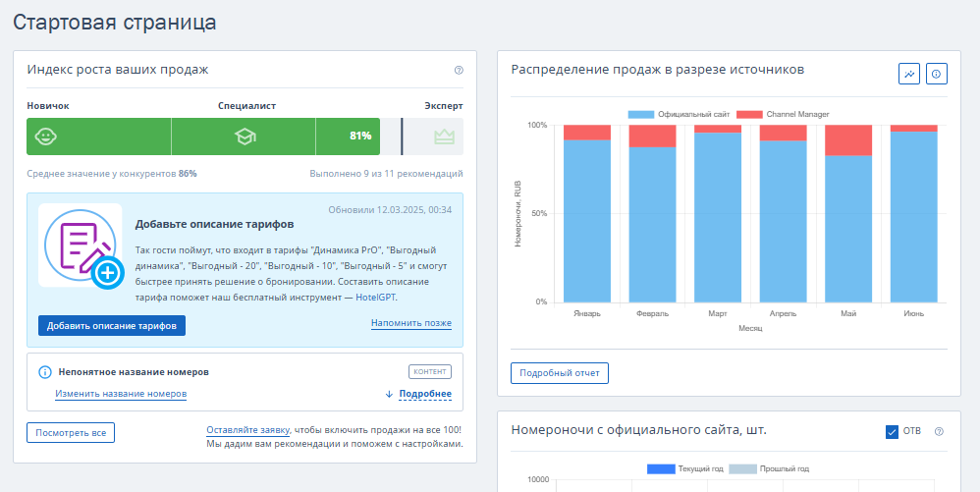Click 'Обновили 12.03.2025, 00:34' timestamp
This screenshot has height=492, width=980.
click(390, 209)
